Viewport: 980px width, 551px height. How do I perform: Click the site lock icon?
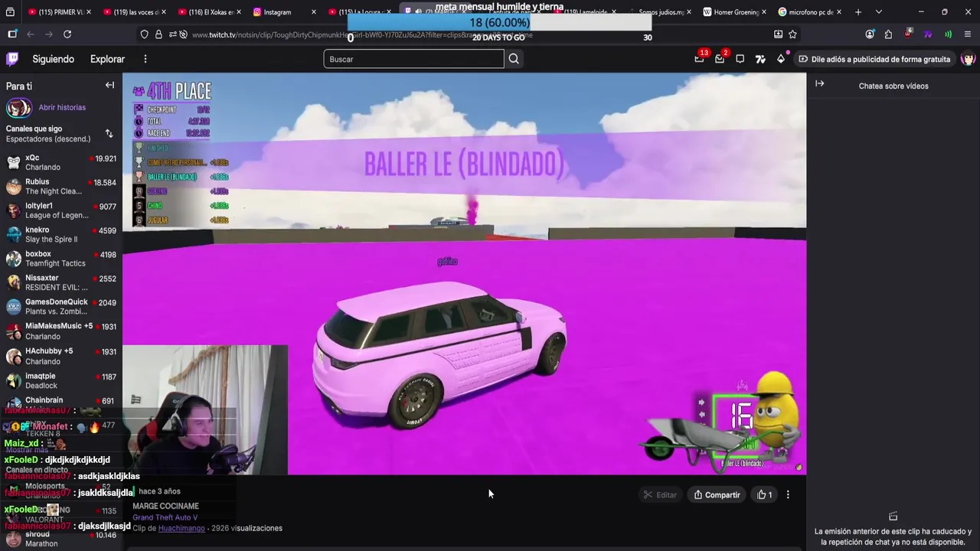pos(158,34)
